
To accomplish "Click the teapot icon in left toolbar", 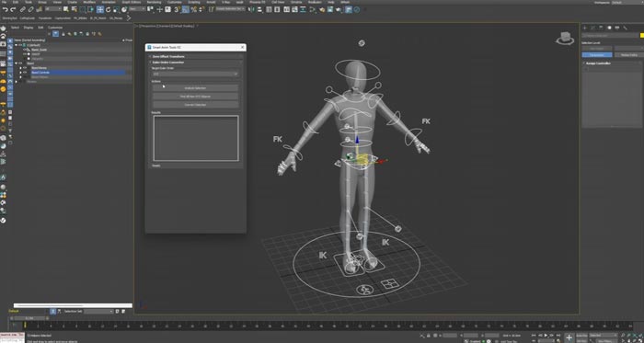I will [4, 29].
